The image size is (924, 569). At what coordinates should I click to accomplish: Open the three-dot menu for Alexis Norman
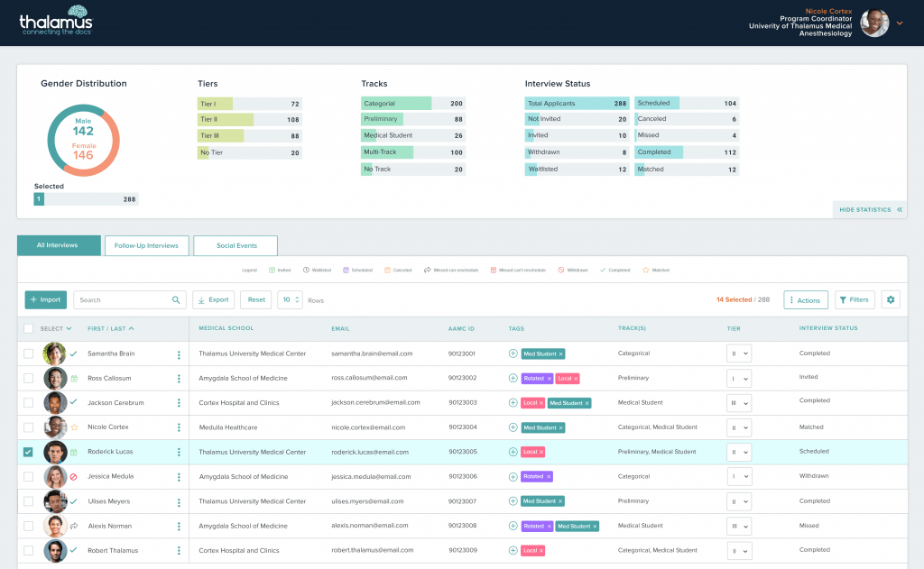pyautogui.click(x=179, y=526)
